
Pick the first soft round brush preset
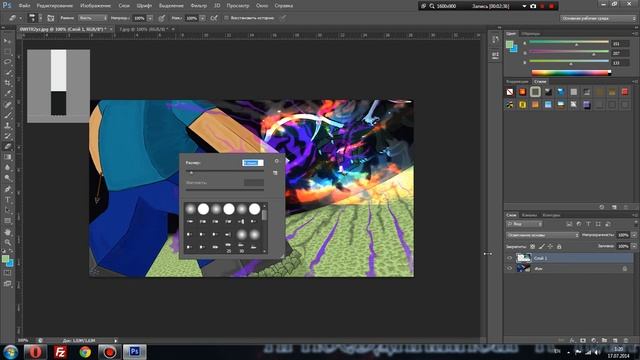point(191,209)
